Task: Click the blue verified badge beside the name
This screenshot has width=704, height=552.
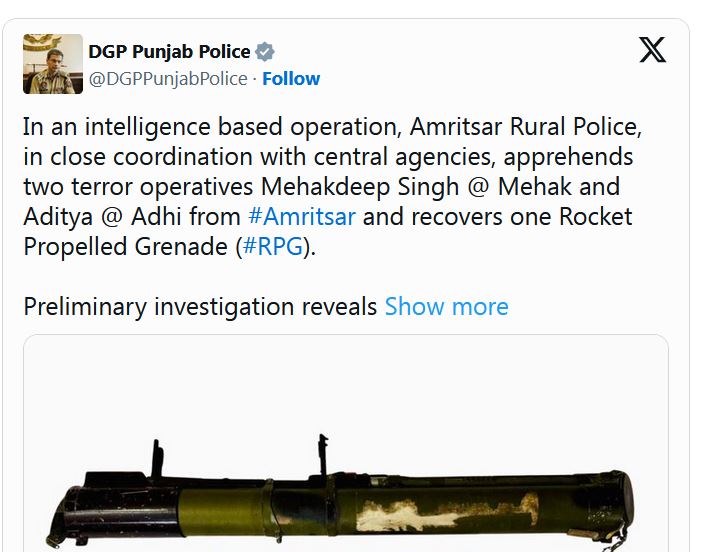Action: pos(266,53)
